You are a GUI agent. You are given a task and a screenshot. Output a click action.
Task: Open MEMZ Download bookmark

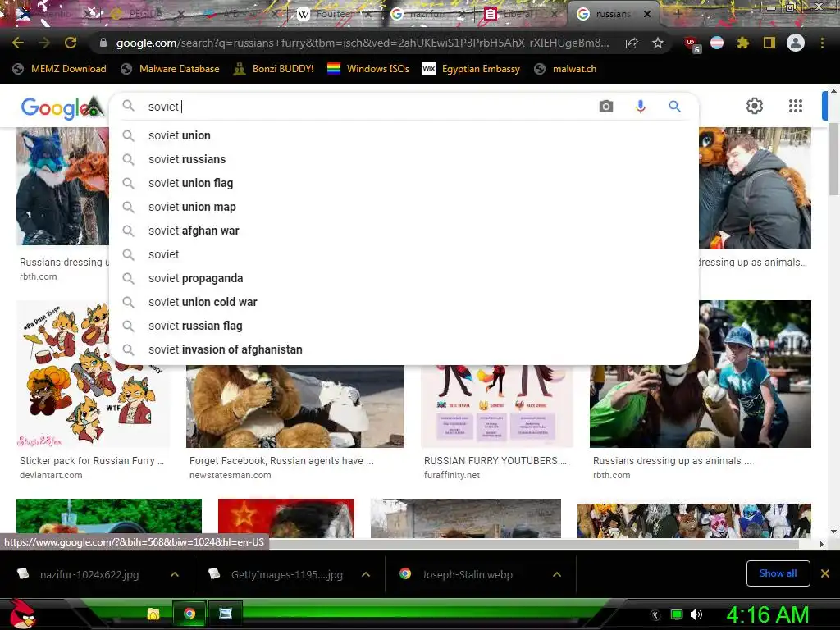(x=60, y=69)
